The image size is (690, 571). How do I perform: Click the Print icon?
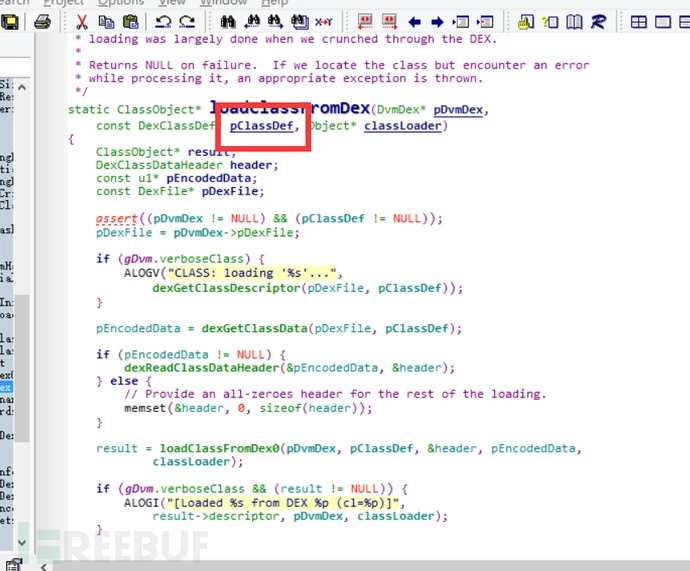pyautogui.click(x=43, y=22)
